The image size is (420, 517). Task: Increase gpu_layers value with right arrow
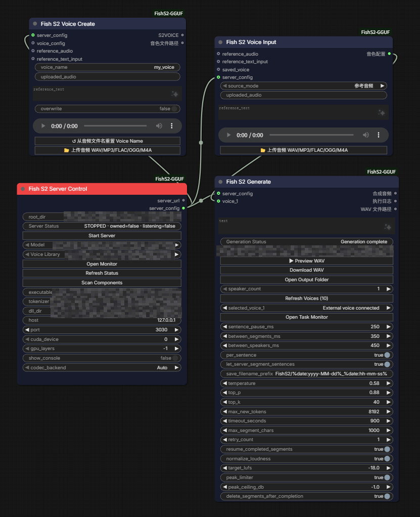176,349
